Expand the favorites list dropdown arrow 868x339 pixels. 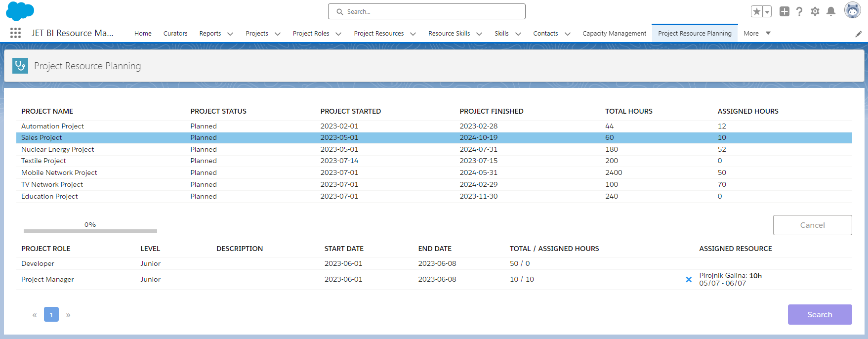point(767,11)
